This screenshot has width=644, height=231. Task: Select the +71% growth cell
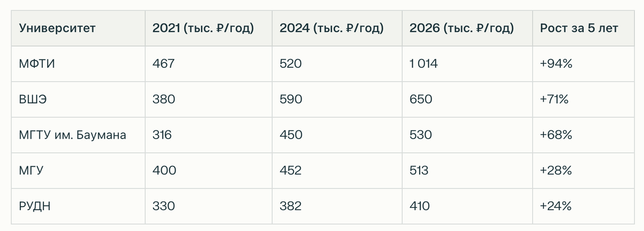coord(554,99)
